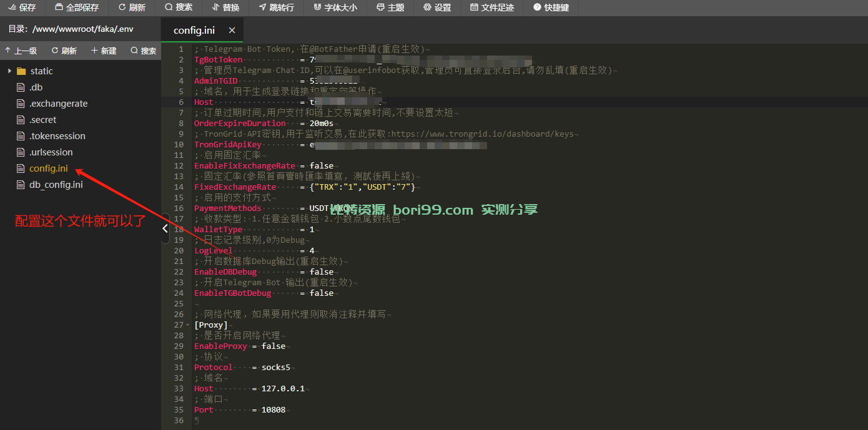
Task: Click the TgBotToken key on line 2
Action: (218, 60)
